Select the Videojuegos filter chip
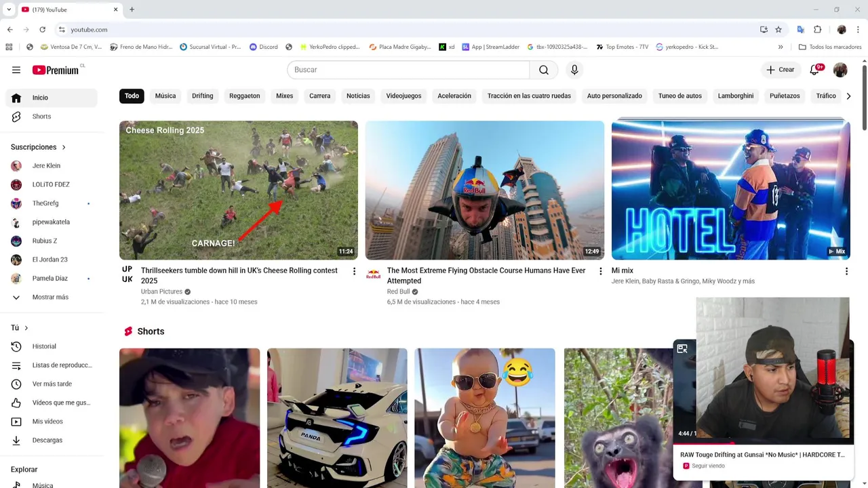Viewport: 868px width, 488px height. pos(403,96)
